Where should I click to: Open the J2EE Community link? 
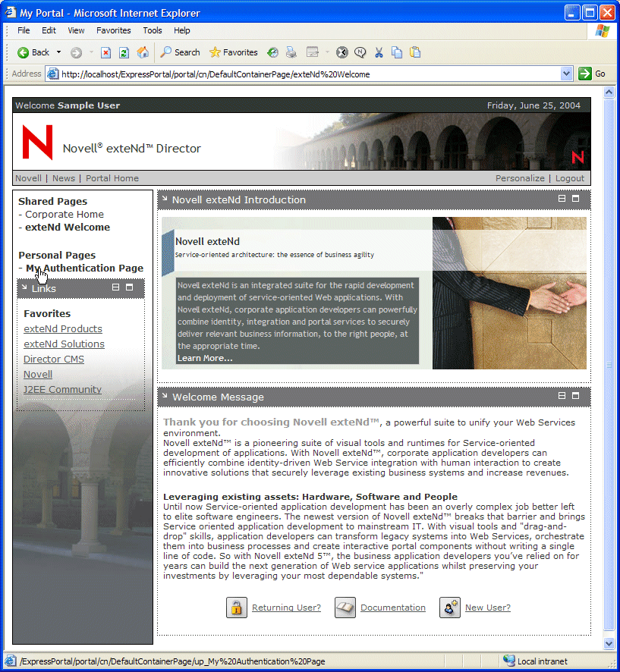click(x=62, y=390)
